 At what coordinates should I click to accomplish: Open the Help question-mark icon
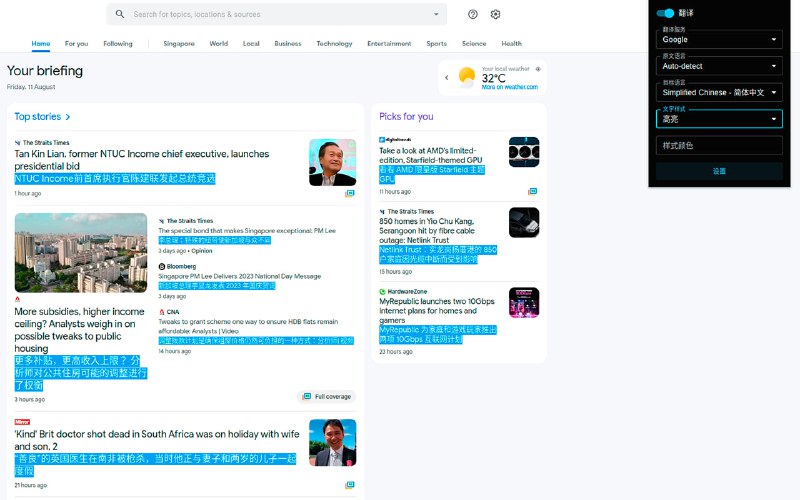[x=473, y=14]
